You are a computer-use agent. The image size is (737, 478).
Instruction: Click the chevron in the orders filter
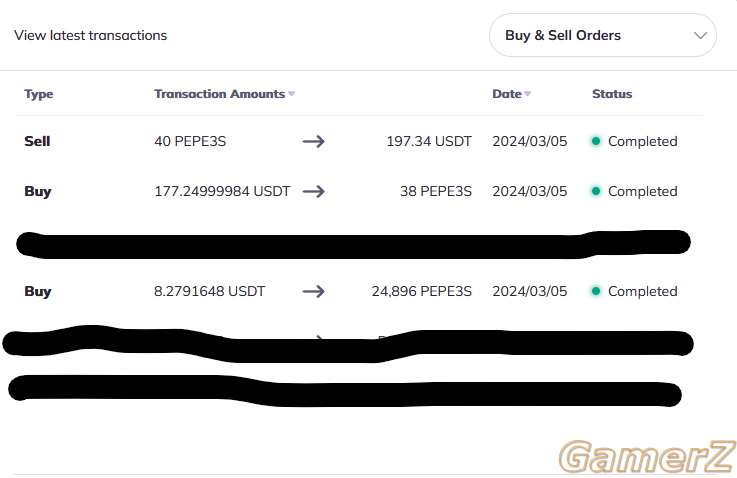click(700, 36)
